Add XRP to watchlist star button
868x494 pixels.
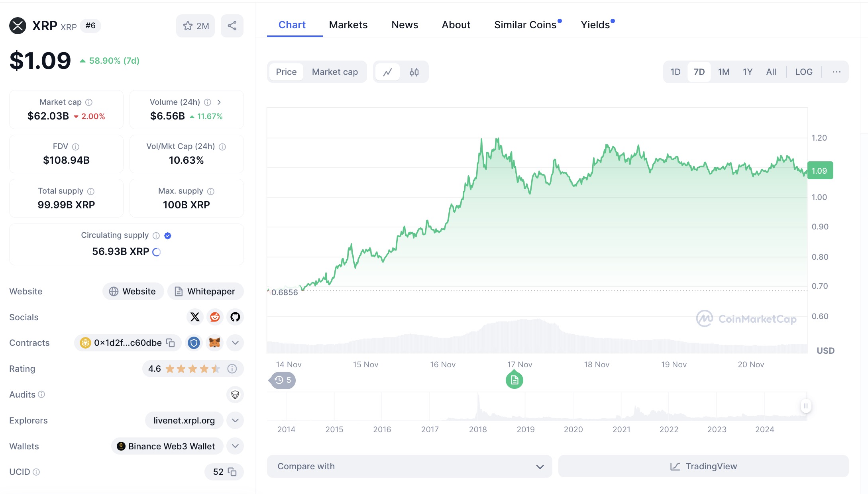(195, 26)
